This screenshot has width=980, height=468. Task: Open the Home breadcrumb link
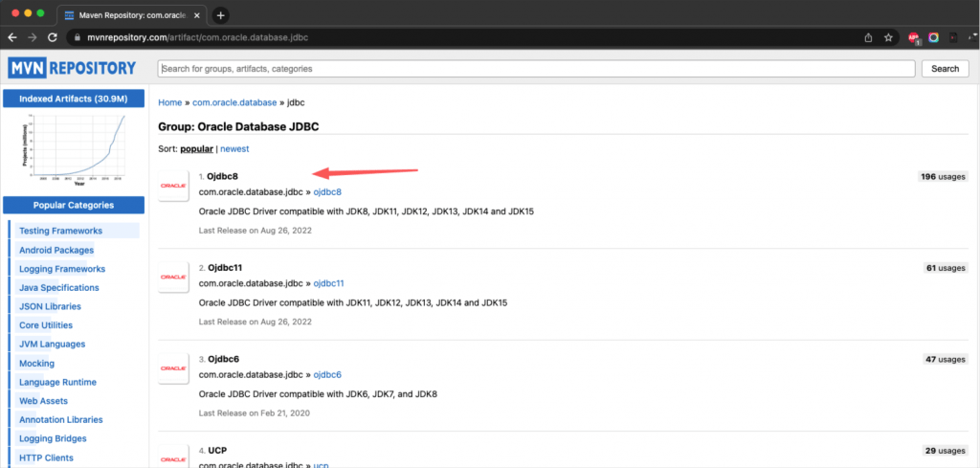click(170, 102)
